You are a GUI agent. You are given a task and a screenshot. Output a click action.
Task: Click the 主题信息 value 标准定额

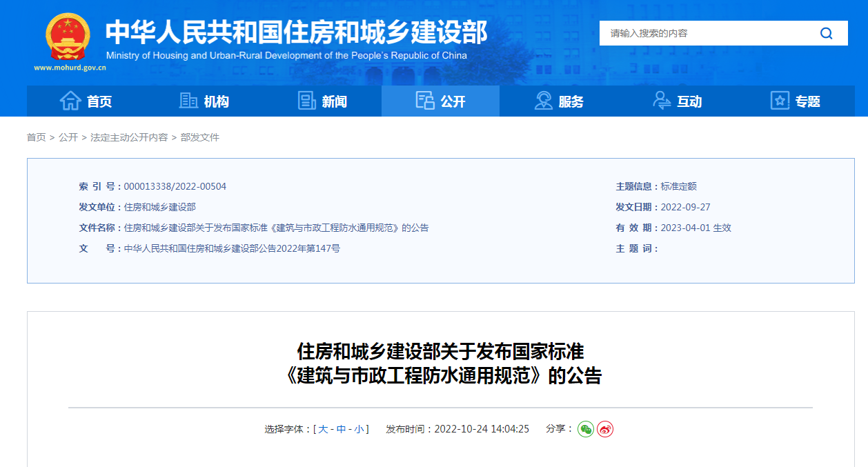(x=678, y=186)
